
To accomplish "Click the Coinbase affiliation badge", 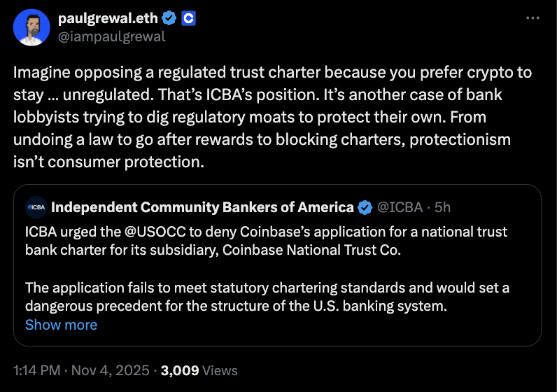I will [188, 19].
